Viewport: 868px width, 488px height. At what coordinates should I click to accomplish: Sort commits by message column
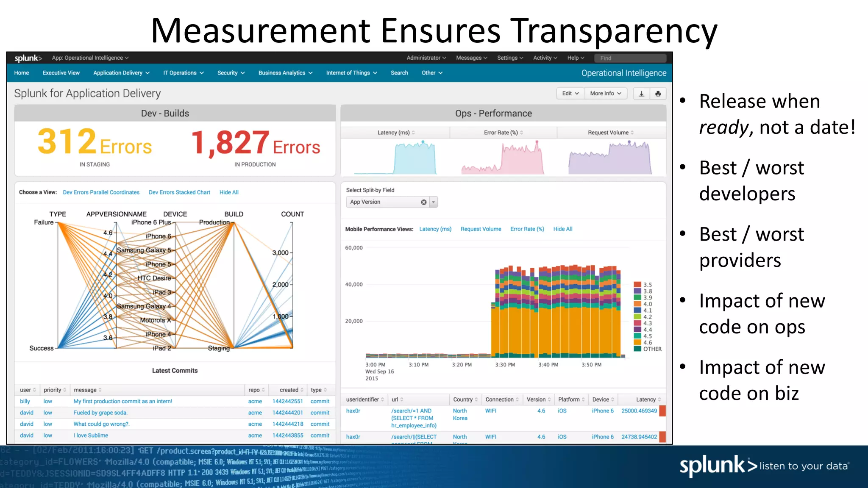coord(87,390)
